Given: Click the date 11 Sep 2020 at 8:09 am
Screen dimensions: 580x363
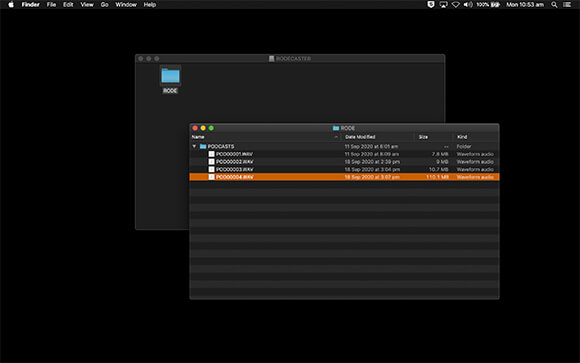Looking at the screenshot, I should (372, 154).
